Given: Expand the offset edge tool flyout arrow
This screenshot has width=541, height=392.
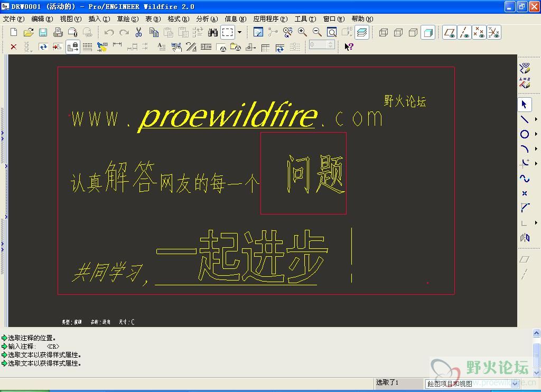Looking at the screenshot, I should pos(536,223).
